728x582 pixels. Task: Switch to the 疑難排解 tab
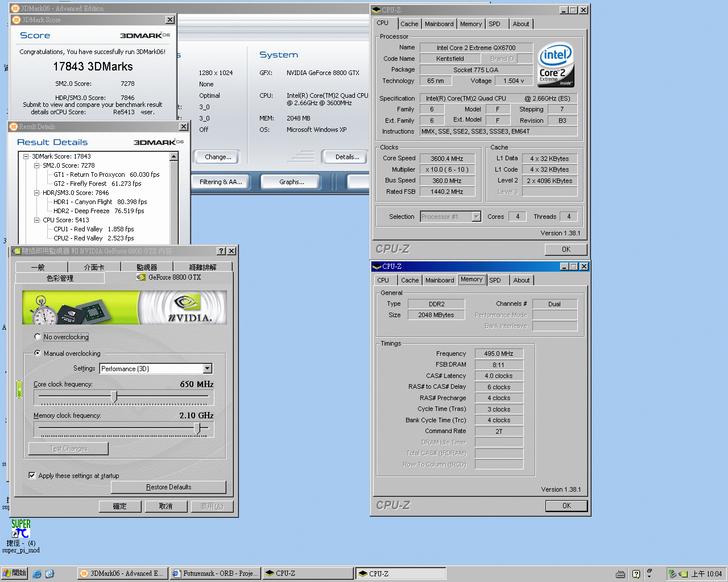point(202,267)
